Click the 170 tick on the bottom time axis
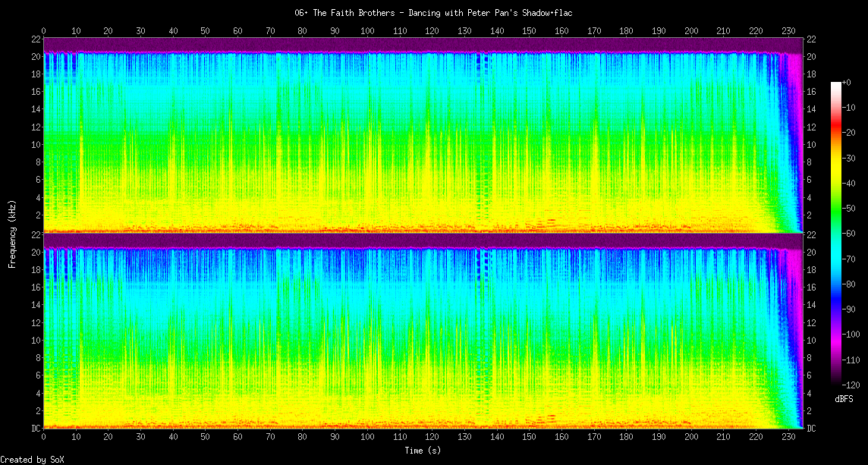This screenshot has width=868, height=465. tap(594, 438)
